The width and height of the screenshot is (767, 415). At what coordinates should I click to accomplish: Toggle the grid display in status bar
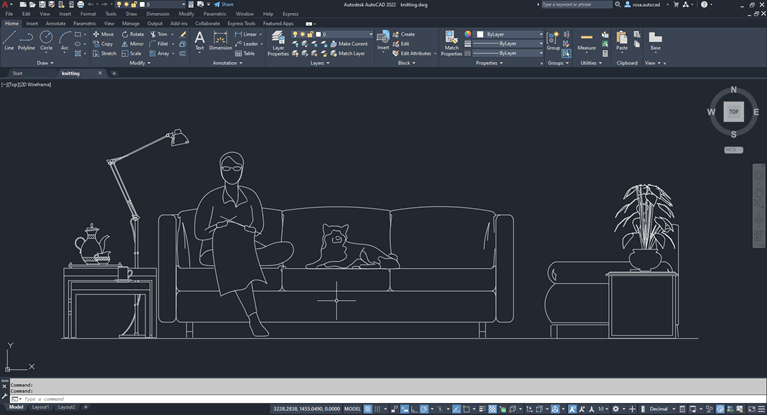coord(369,409)
